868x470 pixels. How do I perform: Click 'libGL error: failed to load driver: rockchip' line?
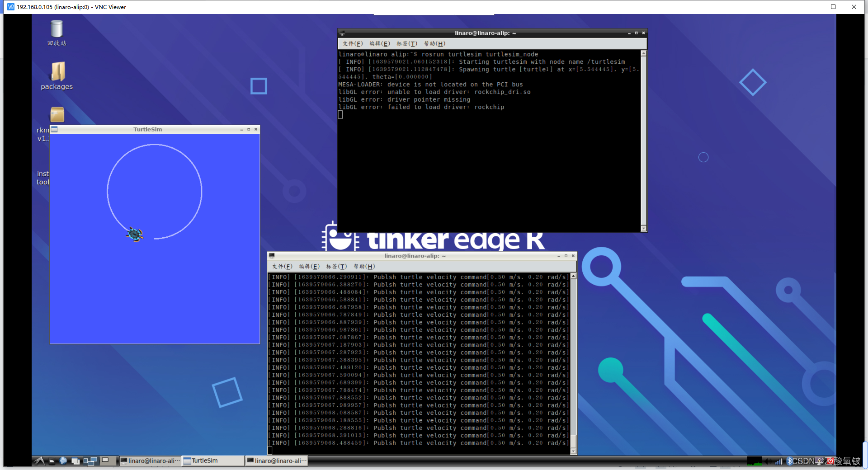click(x=421, y=107)
